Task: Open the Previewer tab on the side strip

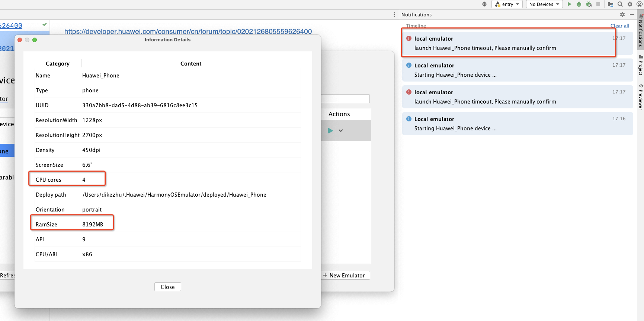Action: click(x=641, y=97)
